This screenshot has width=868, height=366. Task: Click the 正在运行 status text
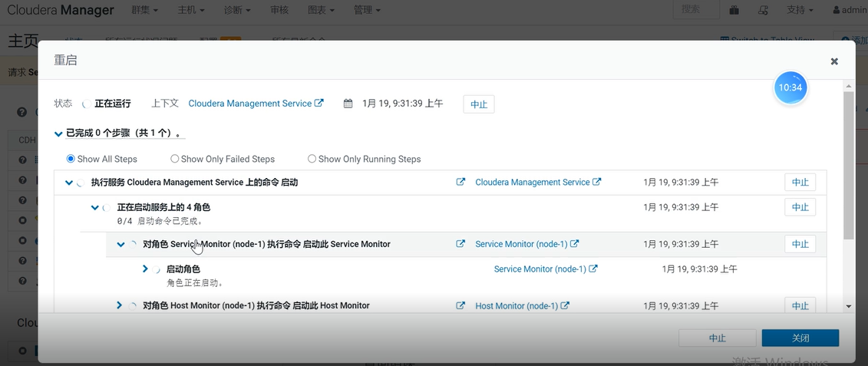click(x=113, y=104)
